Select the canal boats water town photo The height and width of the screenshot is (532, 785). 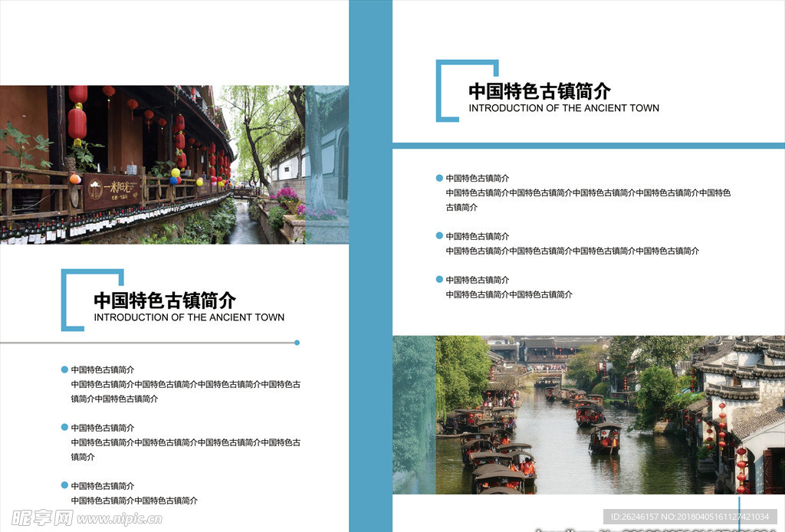pyautogui.click(x=588, y=415)
